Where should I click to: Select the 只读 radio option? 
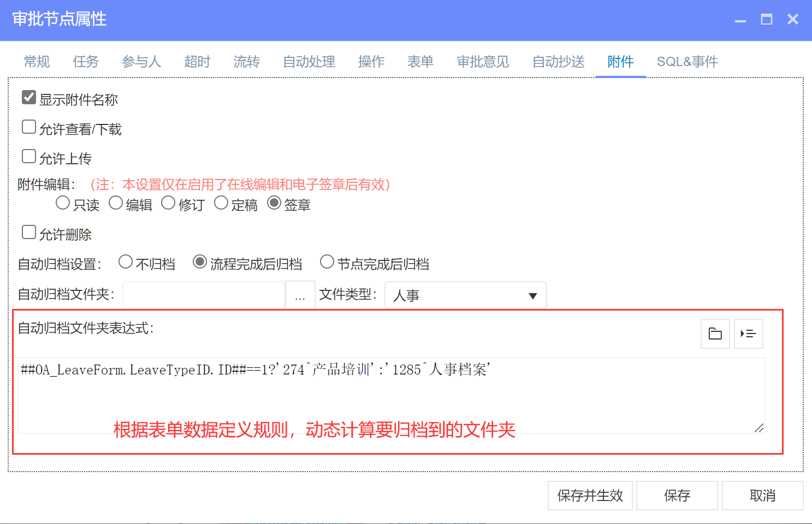click(63, 203)
